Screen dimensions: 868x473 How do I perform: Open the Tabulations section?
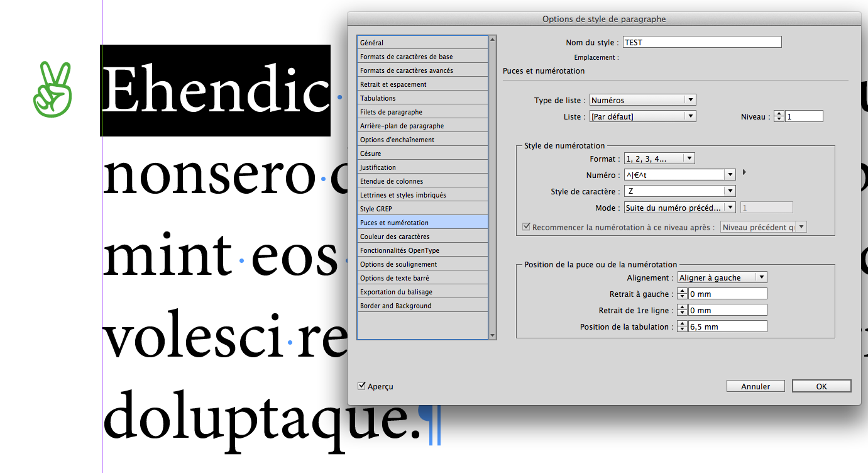(422, 98)
